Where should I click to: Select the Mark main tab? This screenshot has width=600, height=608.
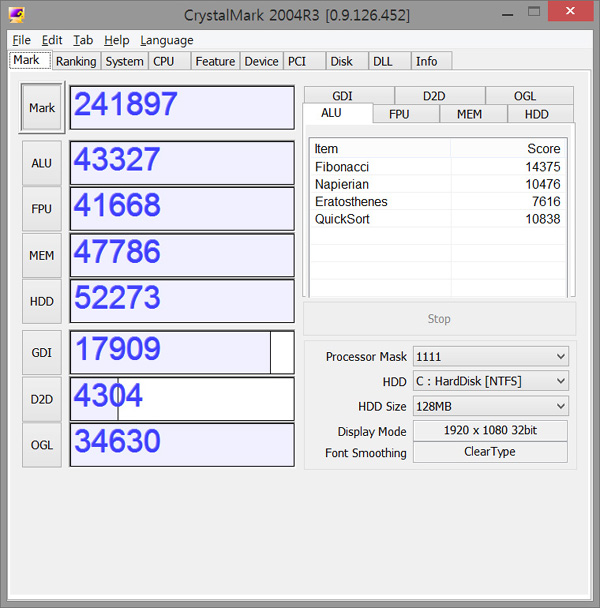30,60
